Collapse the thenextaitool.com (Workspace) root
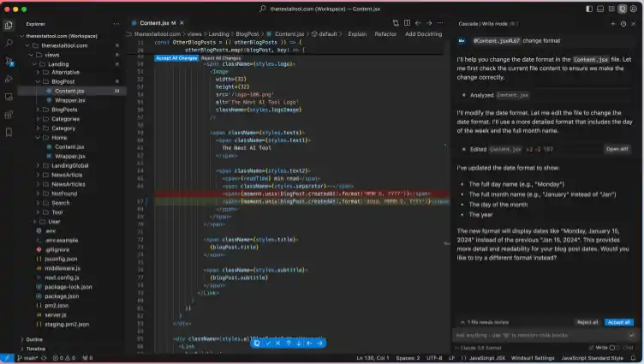644x364 pixels. pyautogui.click(x=21, y=36)
